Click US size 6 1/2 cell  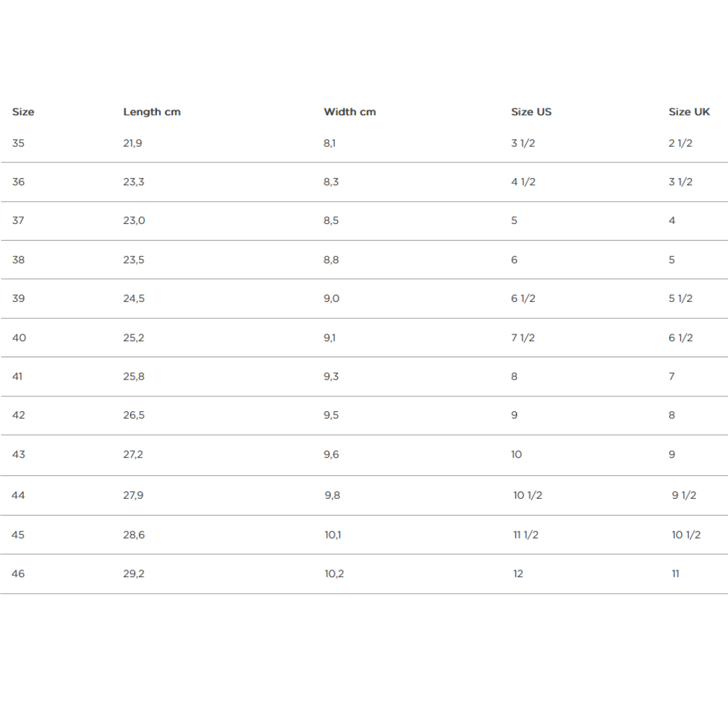[523, 299]
